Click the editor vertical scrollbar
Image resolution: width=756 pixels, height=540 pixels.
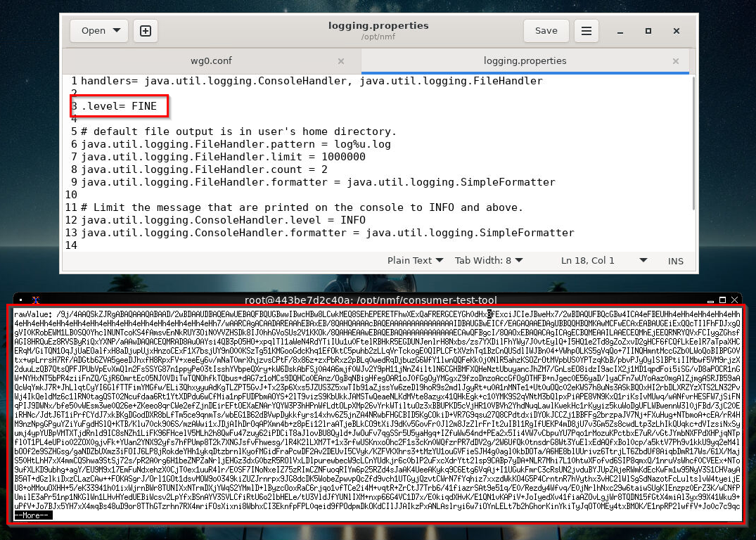point(694,143)
